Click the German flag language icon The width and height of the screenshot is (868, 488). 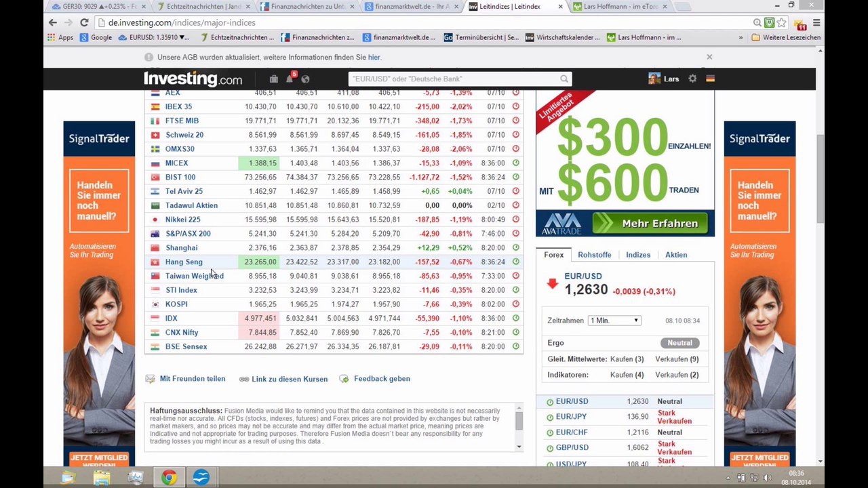(x=710, y=79)
